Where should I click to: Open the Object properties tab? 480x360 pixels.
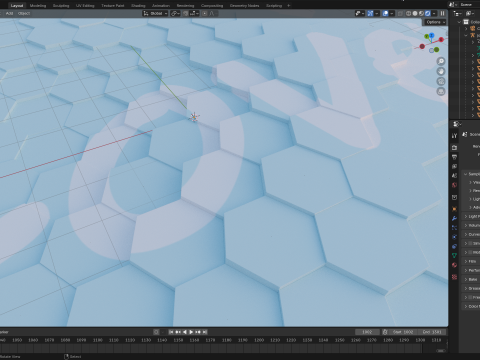(x=454, y=209)
